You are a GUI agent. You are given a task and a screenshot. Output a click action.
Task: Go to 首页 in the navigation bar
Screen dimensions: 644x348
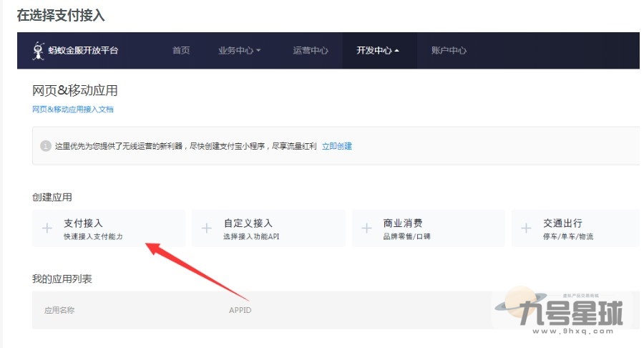click(x=181, y=50)
